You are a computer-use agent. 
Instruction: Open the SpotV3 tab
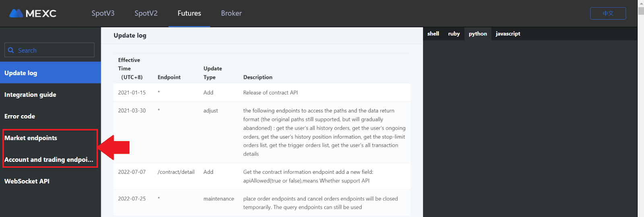pos(103,13)
